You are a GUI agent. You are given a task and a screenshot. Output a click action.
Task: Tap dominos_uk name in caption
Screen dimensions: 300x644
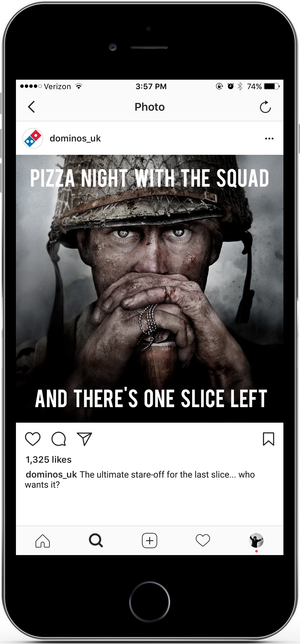(x=51, y=475)
